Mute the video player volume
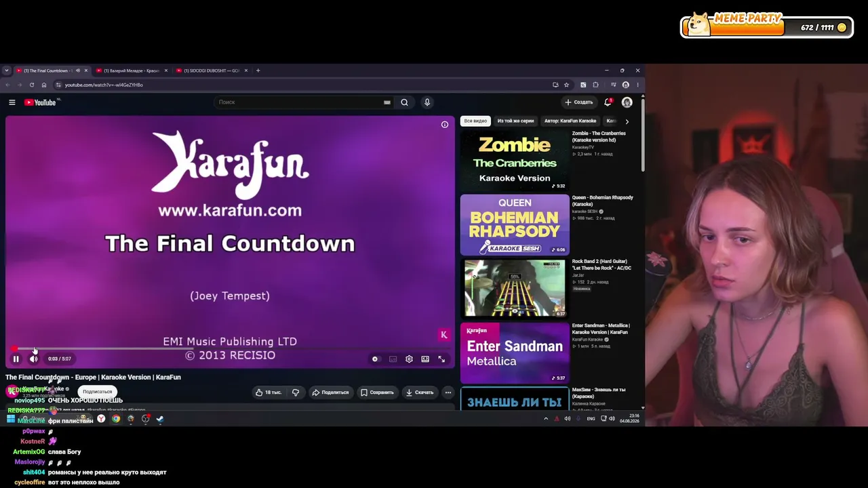Image resolution: width=868 pixels, height=488 pixels. [x=33, y=359]
